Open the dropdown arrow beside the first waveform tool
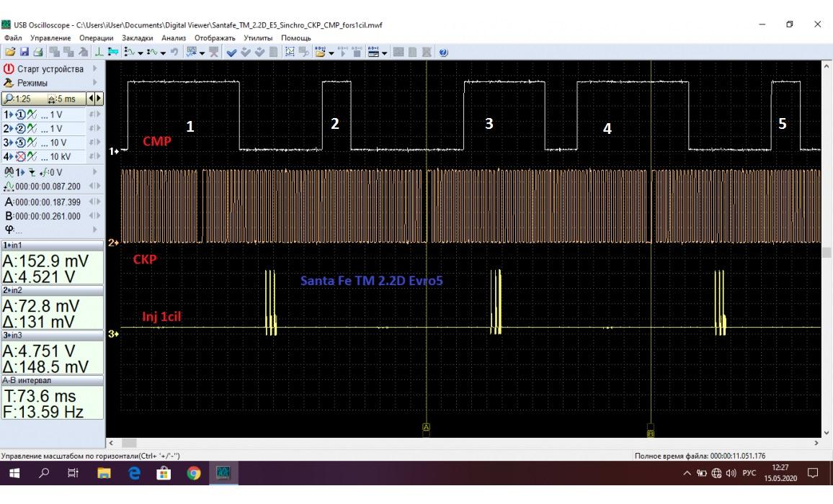The width and height of the screenshot is (833, 504). pyautogui.click(x=141, y=53)
